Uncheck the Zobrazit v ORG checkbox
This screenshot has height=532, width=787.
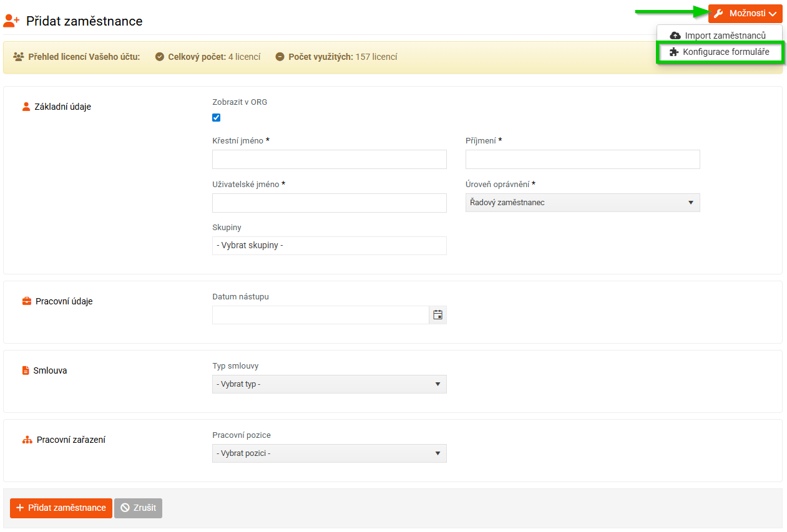pos(217,117)
